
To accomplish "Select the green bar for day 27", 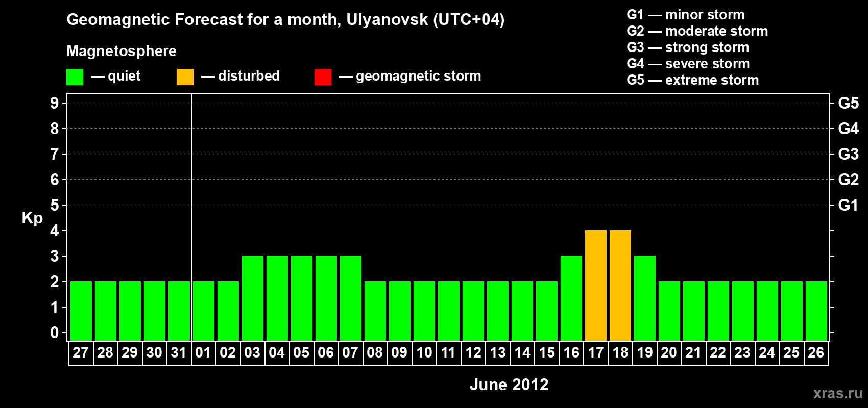I will [81, 311].
